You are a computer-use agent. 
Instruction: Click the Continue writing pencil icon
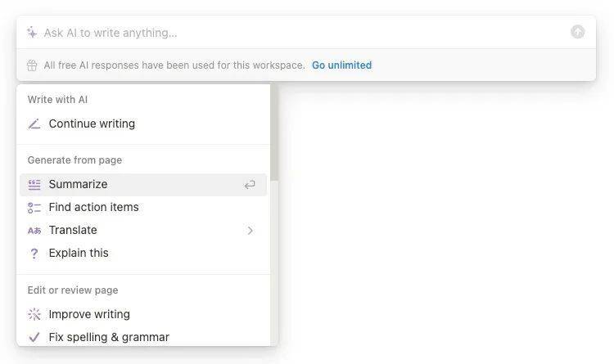[34, 124]
